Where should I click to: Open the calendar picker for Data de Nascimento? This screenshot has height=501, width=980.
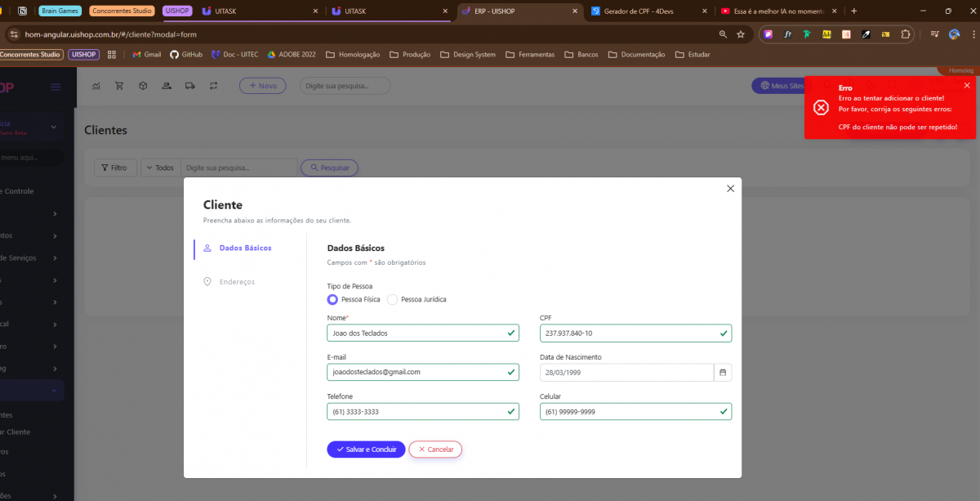point(722,373)
